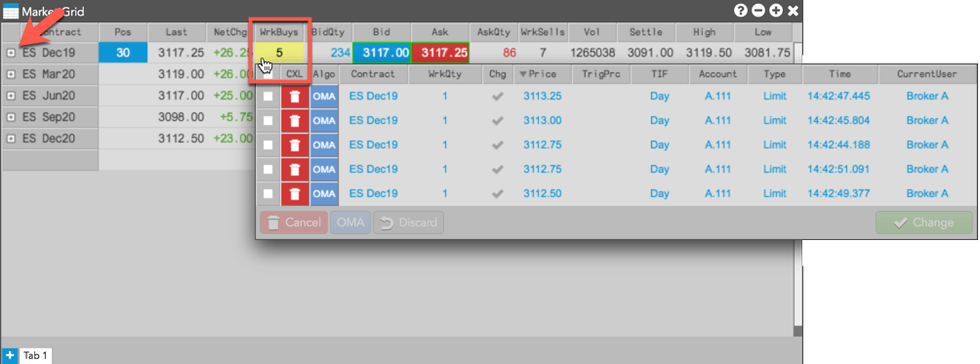
Task: Click Chg checkmark of the 3112.50 order
Action: click(498, 193)
